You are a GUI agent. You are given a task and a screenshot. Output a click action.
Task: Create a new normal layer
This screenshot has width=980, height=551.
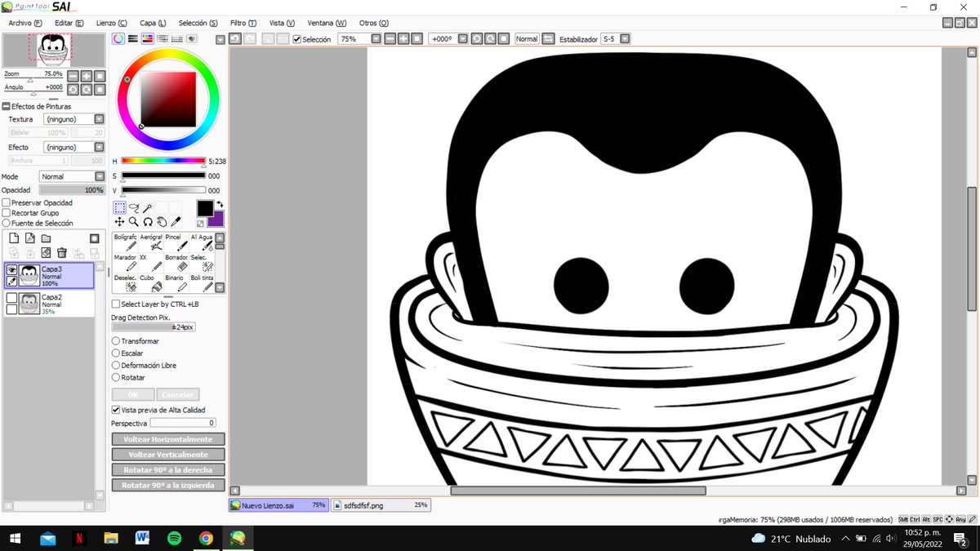tap(14, 238)
